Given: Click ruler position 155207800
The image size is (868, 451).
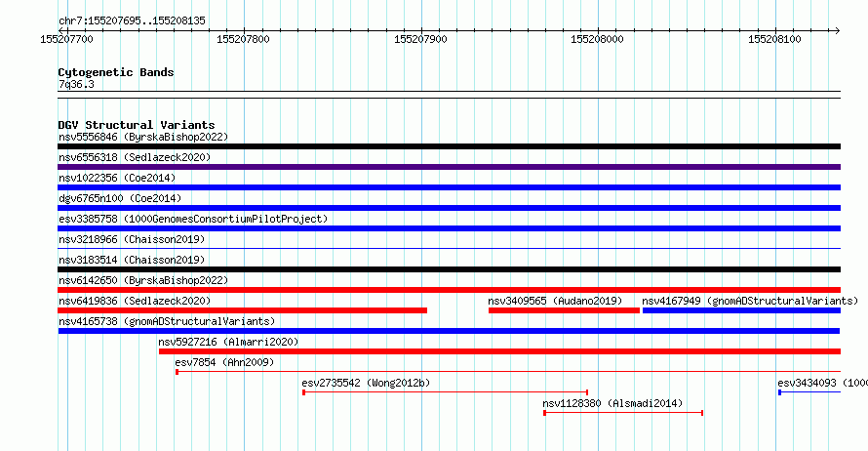Looking at the screenshot, I should coord(244,39).
